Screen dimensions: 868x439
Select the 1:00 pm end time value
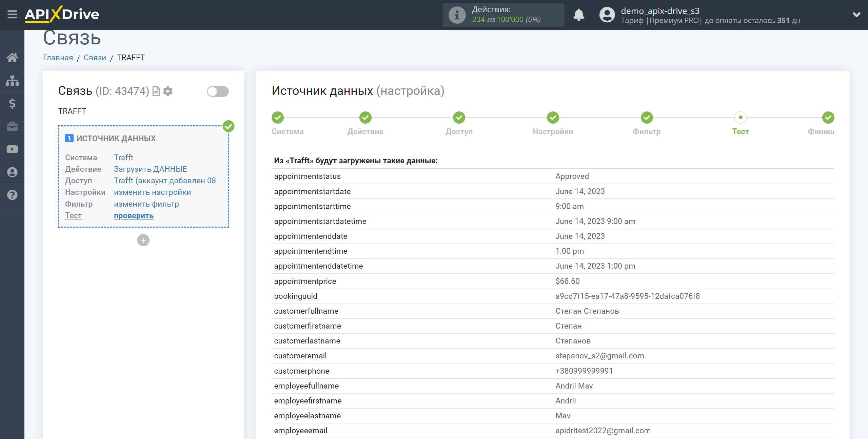[x=570, y=251]
